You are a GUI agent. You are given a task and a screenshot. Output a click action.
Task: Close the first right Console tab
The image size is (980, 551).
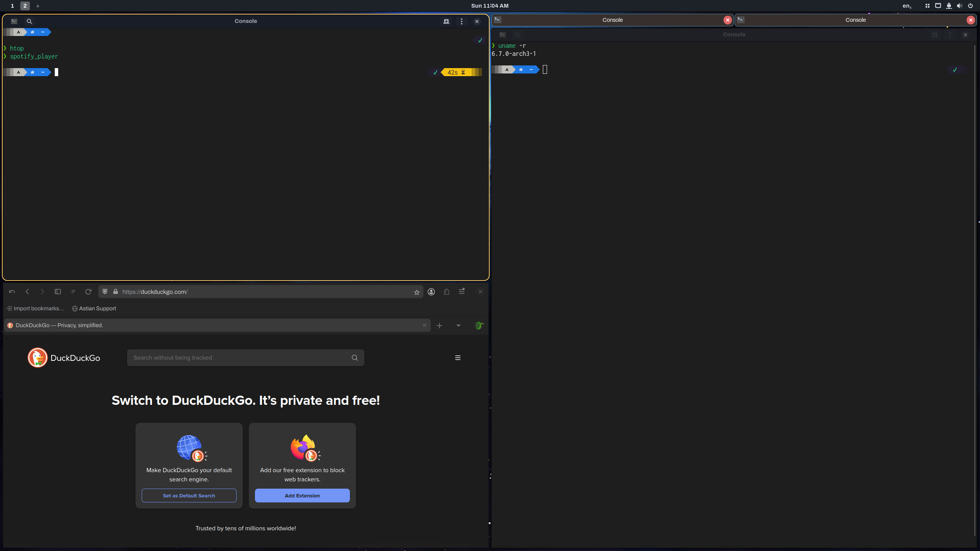click(x=728, y=20)
